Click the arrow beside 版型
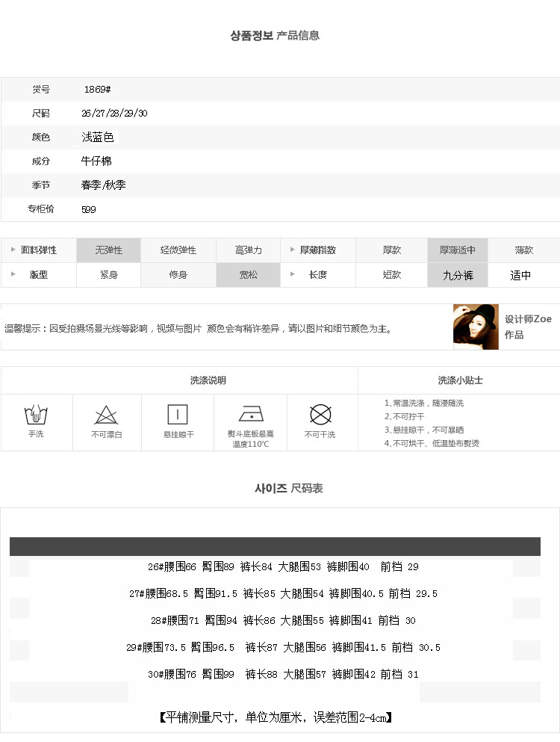The width and height of the screenshot is (560, 742). (13, 274)
